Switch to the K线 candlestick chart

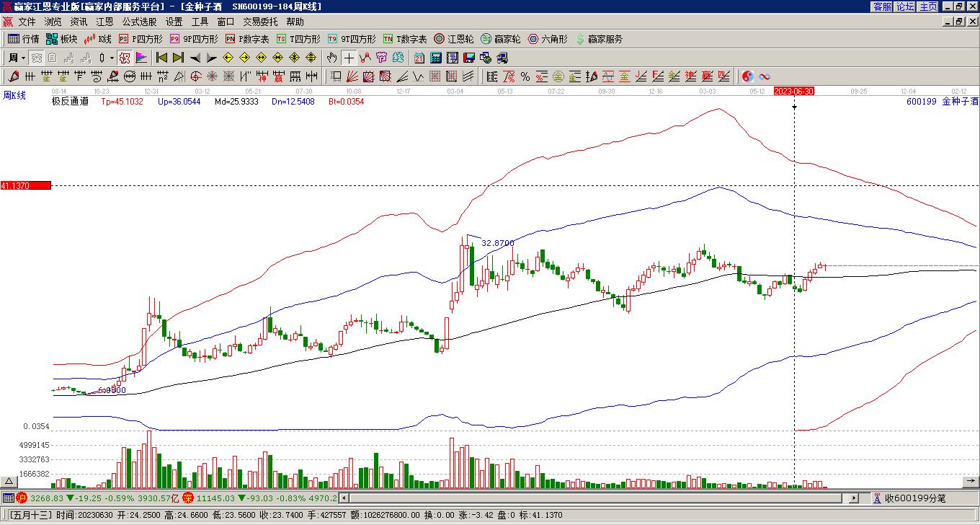pyautogui.click(x=98, y=39)
